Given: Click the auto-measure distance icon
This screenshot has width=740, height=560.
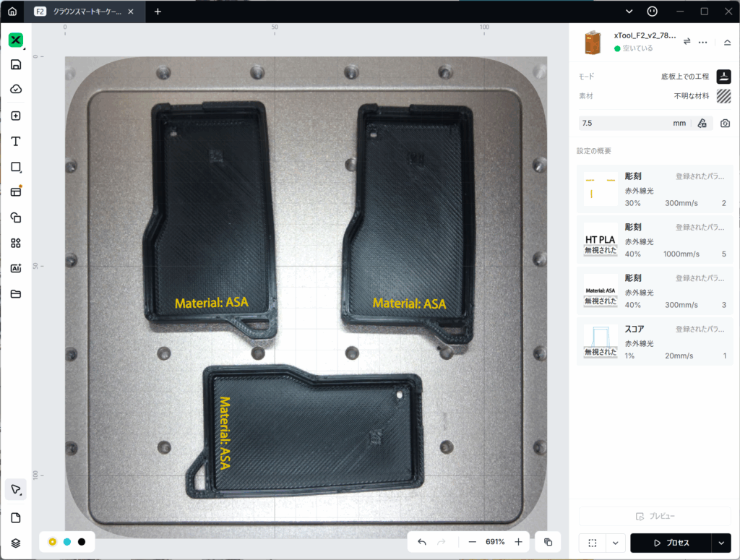Looking at the screenshot, I should (702, 124).
